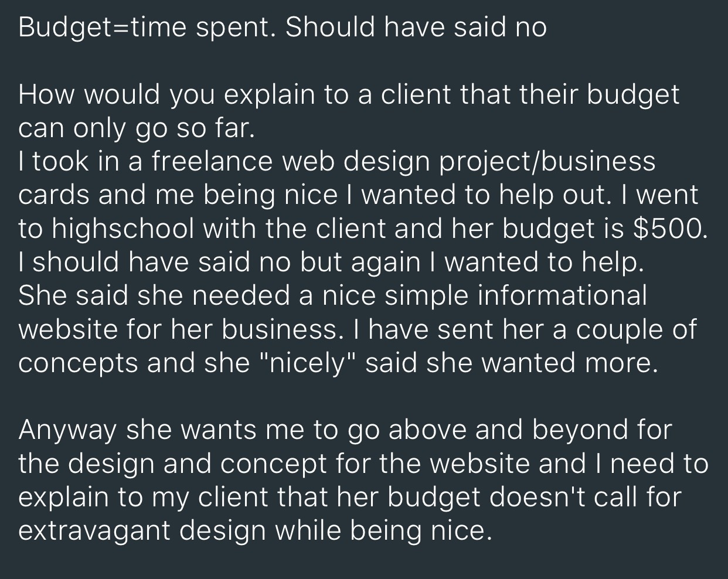Click the word "informational" in the text
Image resolution: width=728 pixels, height=579 pixels.
[x=562, y=296]
